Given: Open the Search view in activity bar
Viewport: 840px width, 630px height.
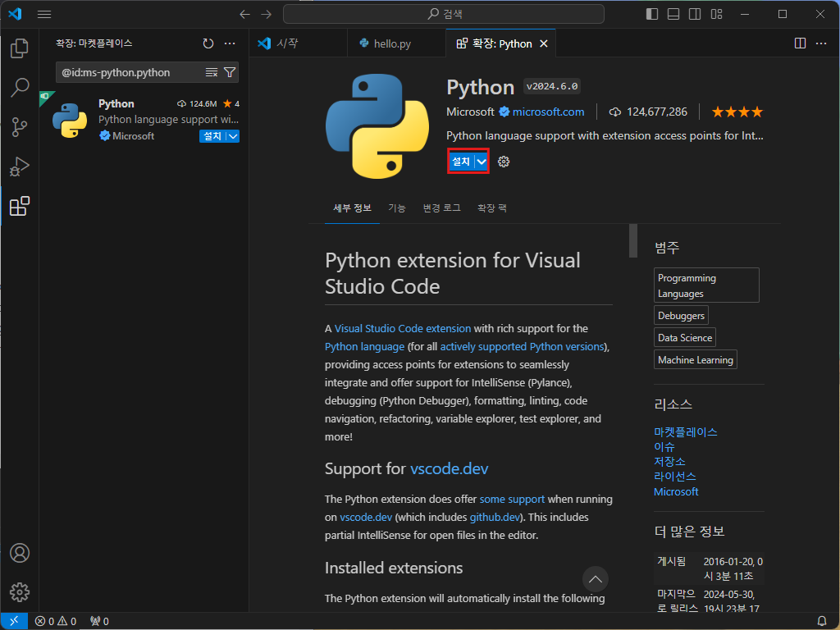Looking at the screenshot, I should click(x=20, y=87).
